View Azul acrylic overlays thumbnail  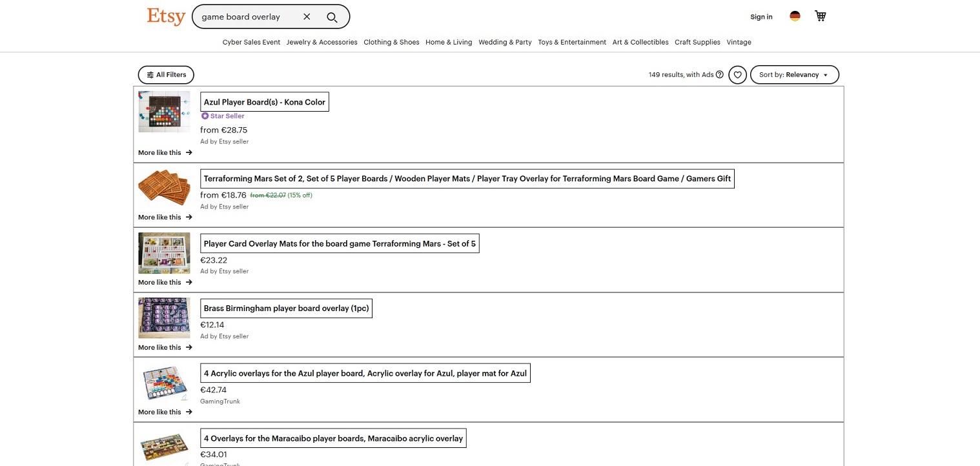coord(164,383)
